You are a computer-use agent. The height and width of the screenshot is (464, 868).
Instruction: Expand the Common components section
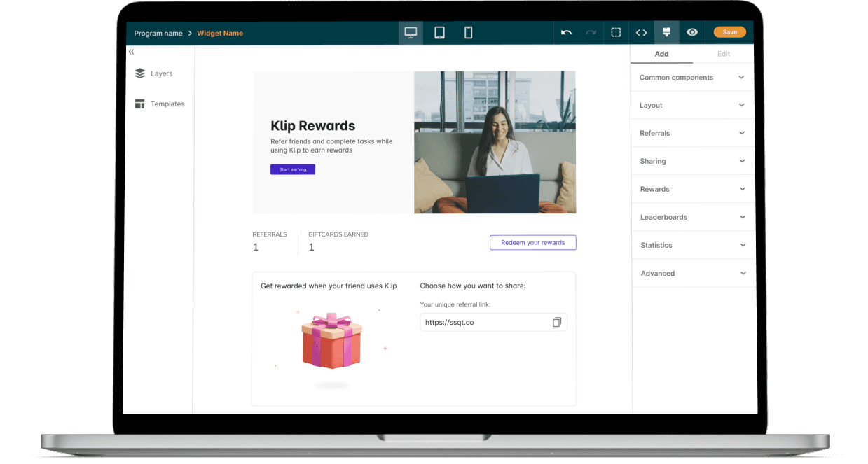click(692, 78)
